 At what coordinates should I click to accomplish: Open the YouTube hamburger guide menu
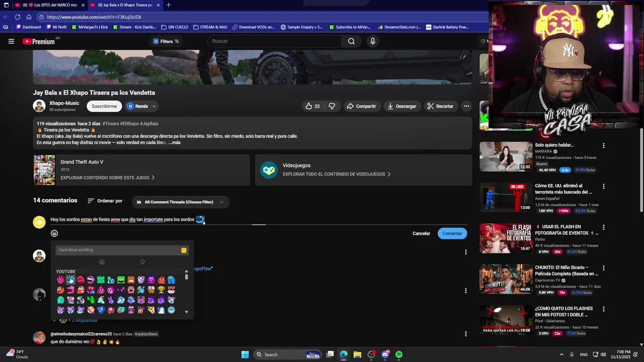[x=11, y=41]
